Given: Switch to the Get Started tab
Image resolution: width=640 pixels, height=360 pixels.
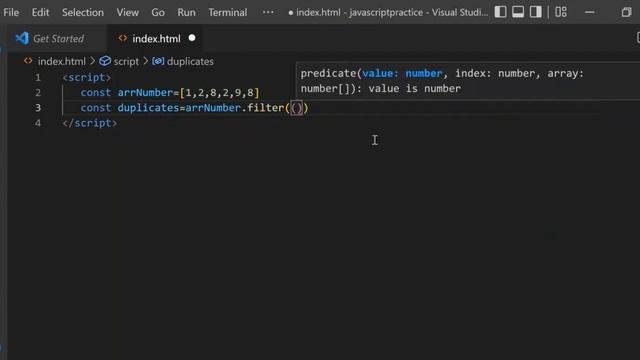Looking at the screenshot, I should (x=58, y=39).
